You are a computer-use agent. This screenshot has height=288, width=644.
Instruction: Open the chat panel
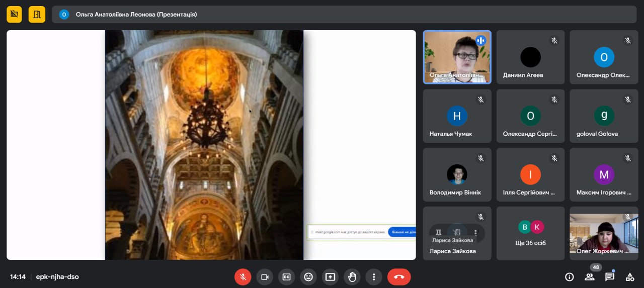coord(610,277)
